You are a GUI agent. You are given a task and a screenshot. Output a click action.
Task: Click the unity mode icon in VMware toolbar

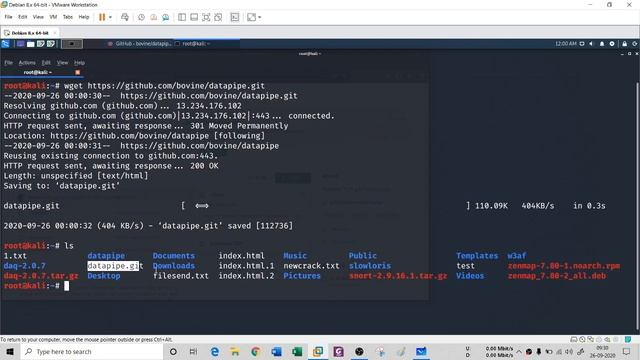[218, 17]
